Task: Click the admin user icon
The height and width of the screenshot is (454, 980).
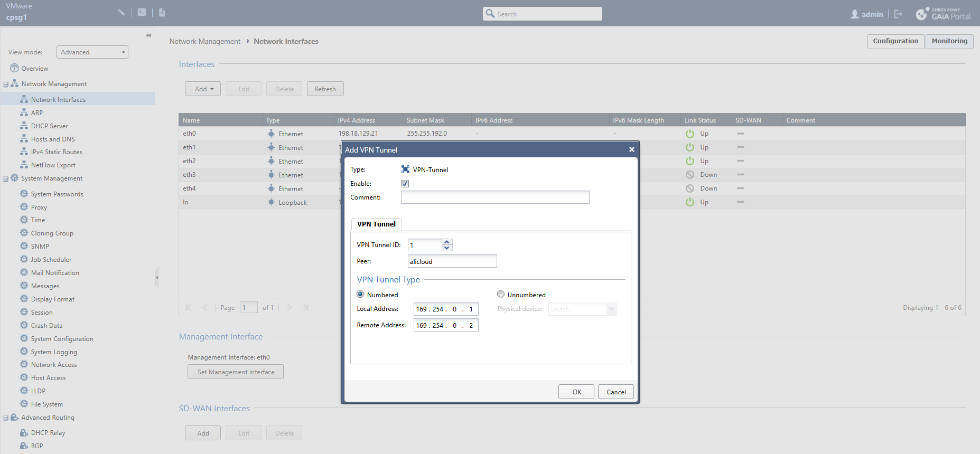Action: pos(854,14)
